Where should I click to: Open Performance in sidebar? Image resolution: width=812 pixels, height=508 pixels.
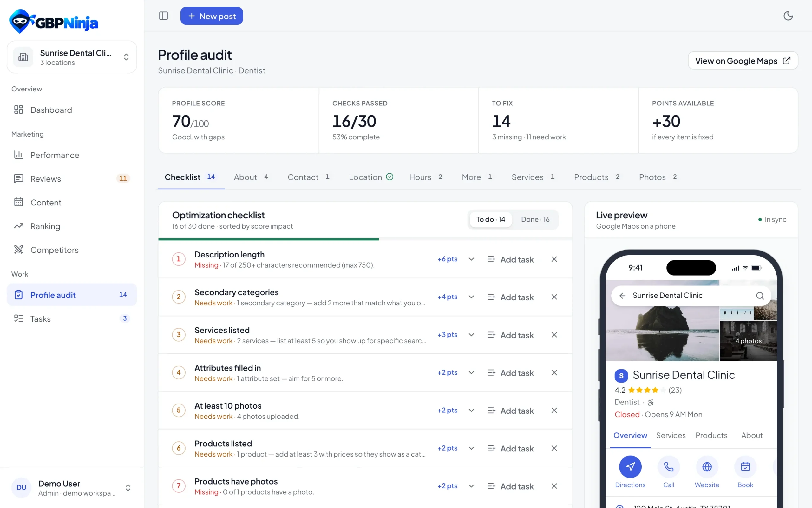72,155
